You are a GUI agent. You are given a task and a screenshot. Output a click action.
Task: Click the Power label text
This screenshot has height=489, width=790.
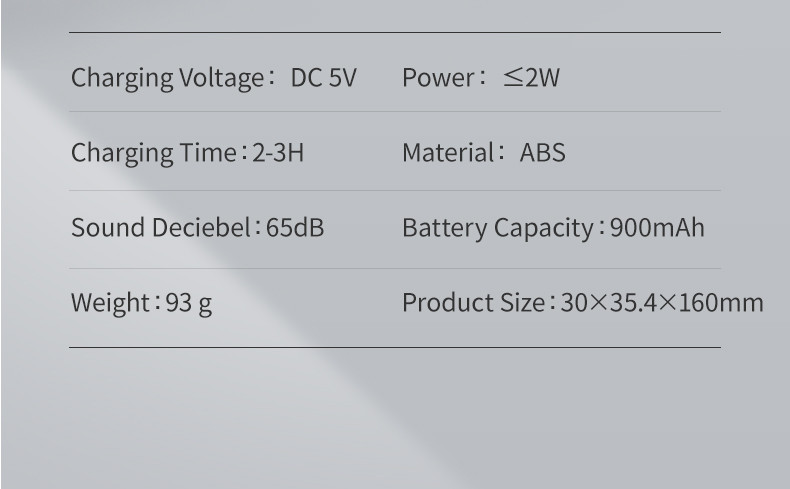(x=440, y=78)
